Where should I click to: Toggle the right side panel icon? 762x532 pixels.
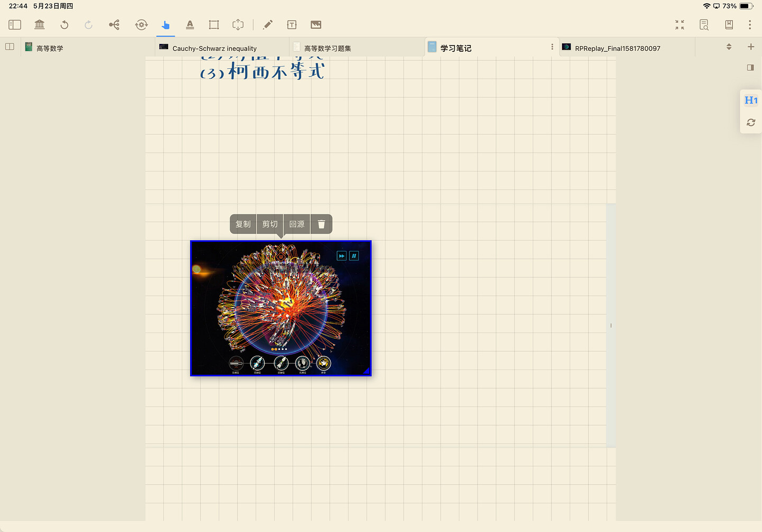(750, 67)
